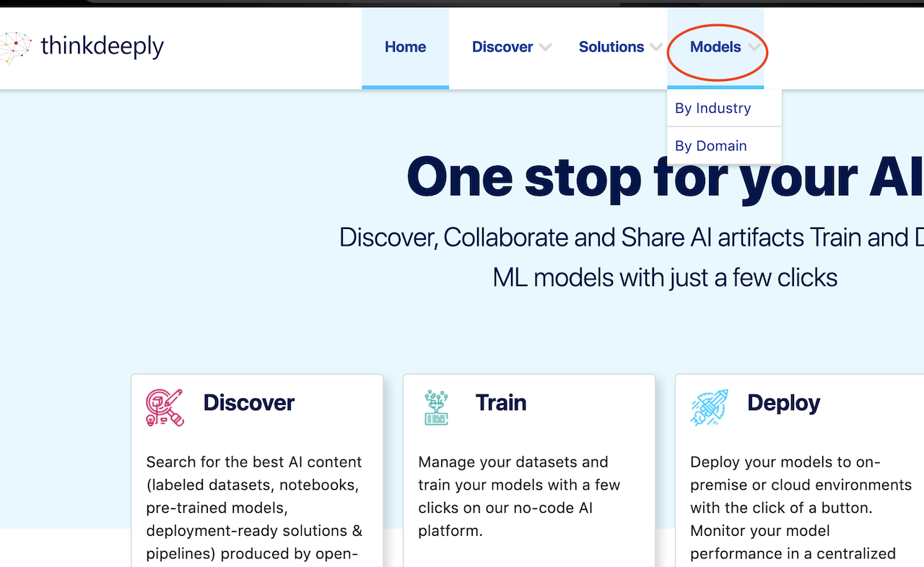The image size is (924, 567).
Task: Click the teal Train card icon
Action: [x=436, y=407]
